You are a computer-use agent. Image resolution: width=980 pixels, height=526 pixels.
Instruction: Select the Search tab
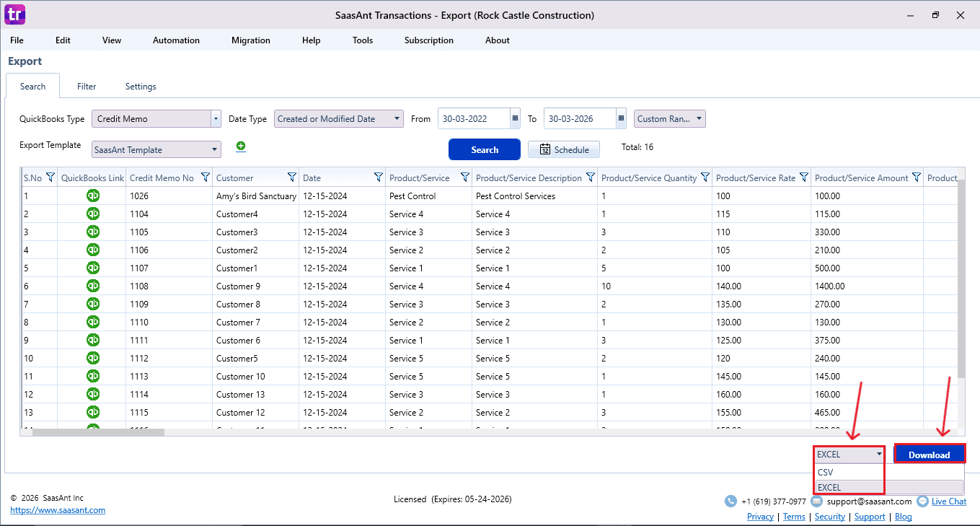(32, 87)
